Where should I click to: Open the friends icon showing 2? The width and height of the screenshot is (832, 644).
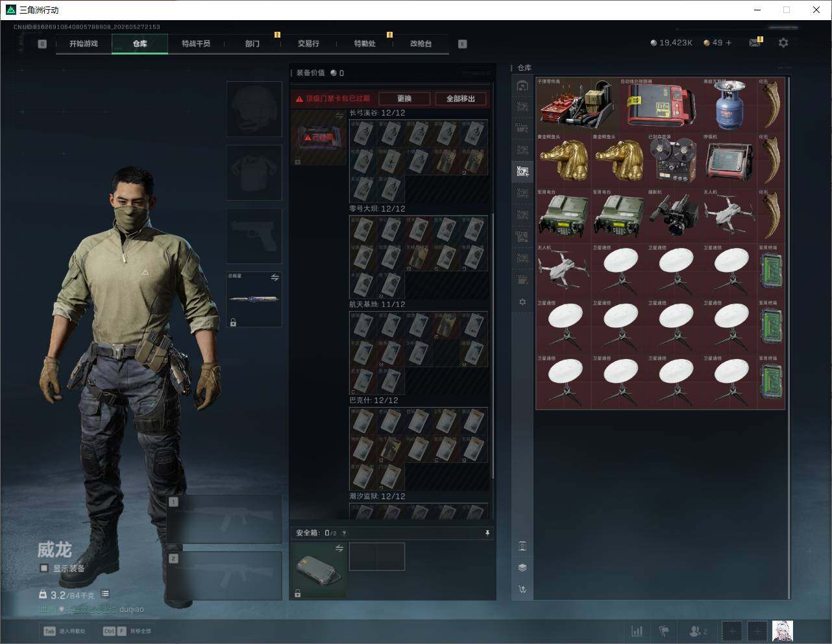click(698, 631)
